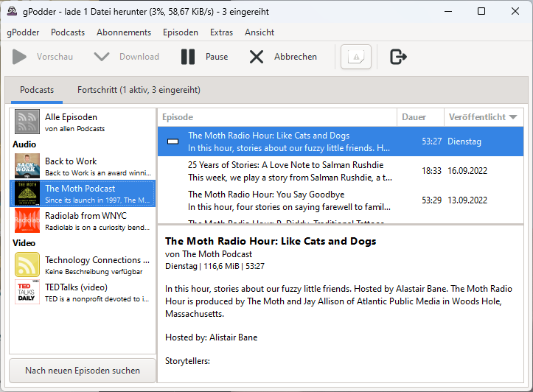Click the Abbrechen text label in the toolbar
533x392 pixels.
click(x=296, y=57)
